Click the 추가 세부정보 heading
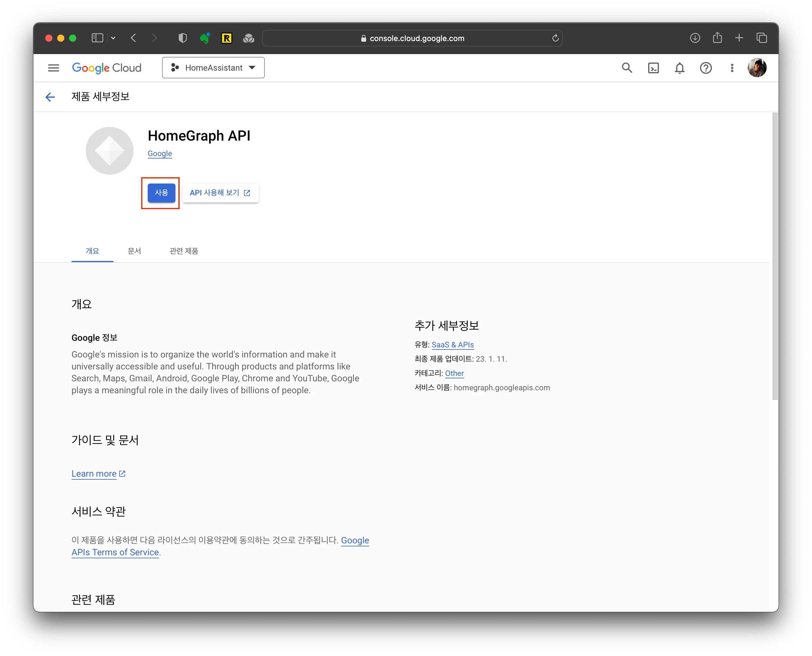Screen dimensions: 812x656 pyautogui.click(x=447, y=326)
